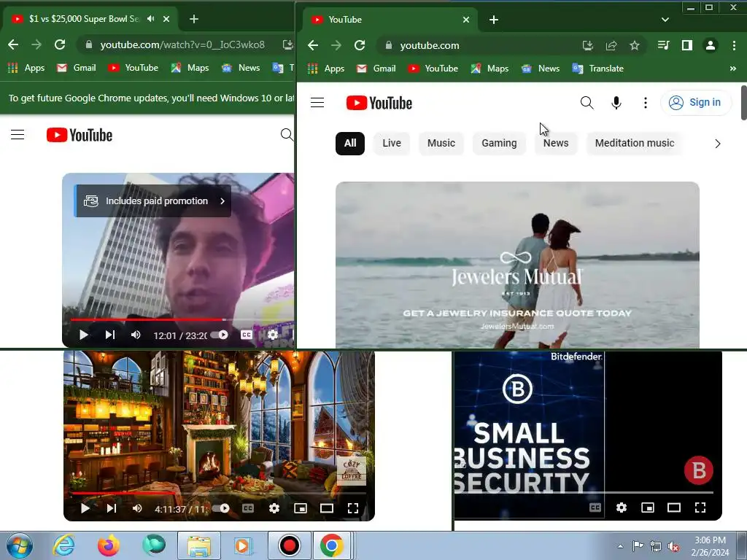Toggle autoplay switch on the Super Bowl video
The height and width of the screenshot is (560, 747).
(x=220, y=335)
